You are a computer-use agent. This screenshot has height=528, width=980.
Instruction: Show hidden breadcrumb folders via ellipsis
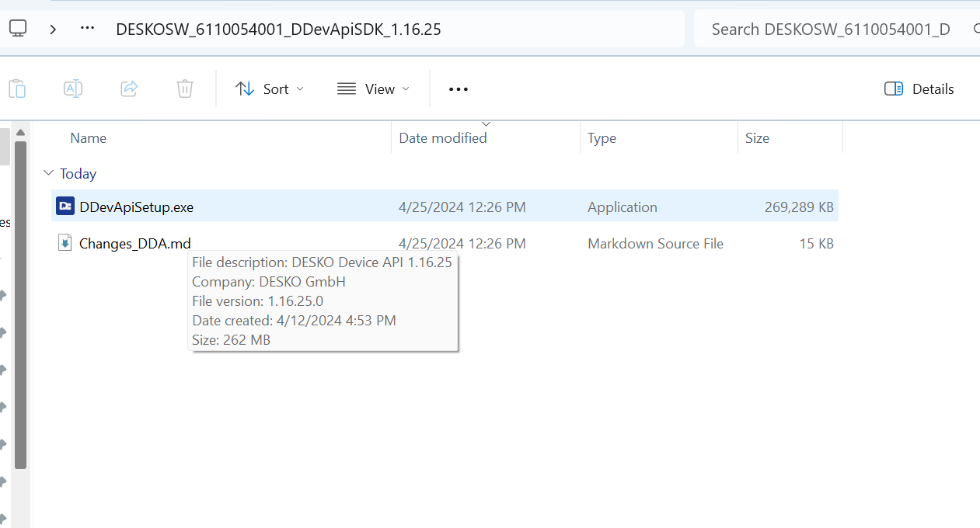point(88,29)
